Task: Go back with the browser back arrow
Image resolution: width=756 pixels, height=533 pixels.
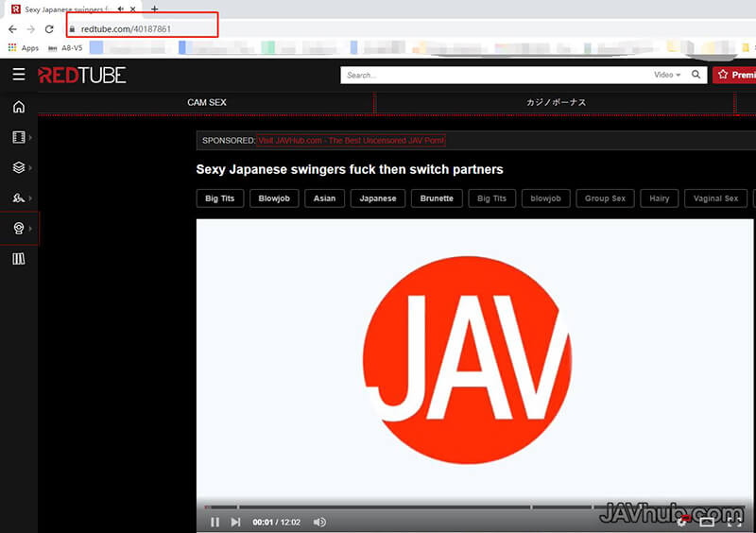Action: point(12,29)
